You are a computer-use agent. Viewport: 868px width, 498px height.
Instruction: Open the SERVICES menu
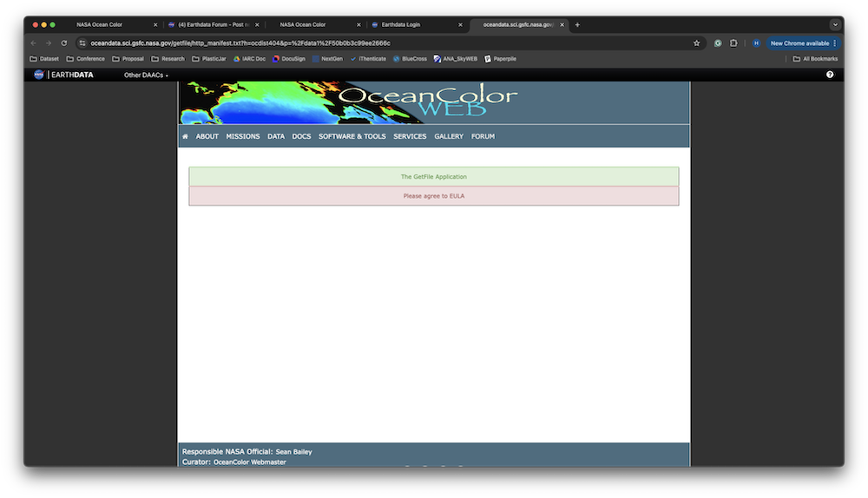point(410,136)
